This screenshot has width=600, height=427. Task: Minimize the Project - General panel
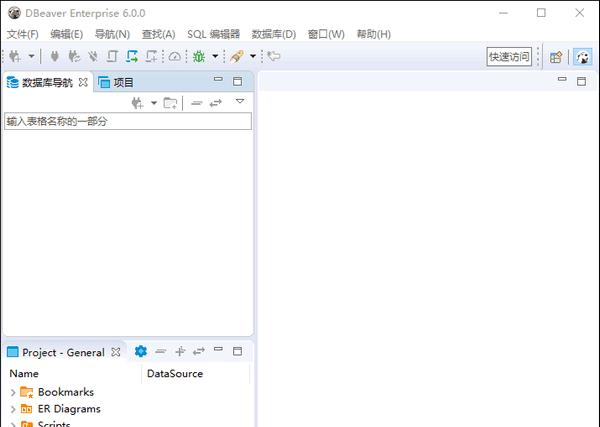218,349
